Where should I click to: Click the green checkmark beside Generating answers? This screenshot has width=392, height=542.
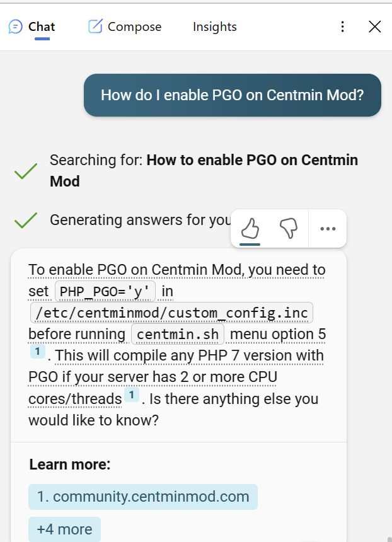(x=26, y=220)
